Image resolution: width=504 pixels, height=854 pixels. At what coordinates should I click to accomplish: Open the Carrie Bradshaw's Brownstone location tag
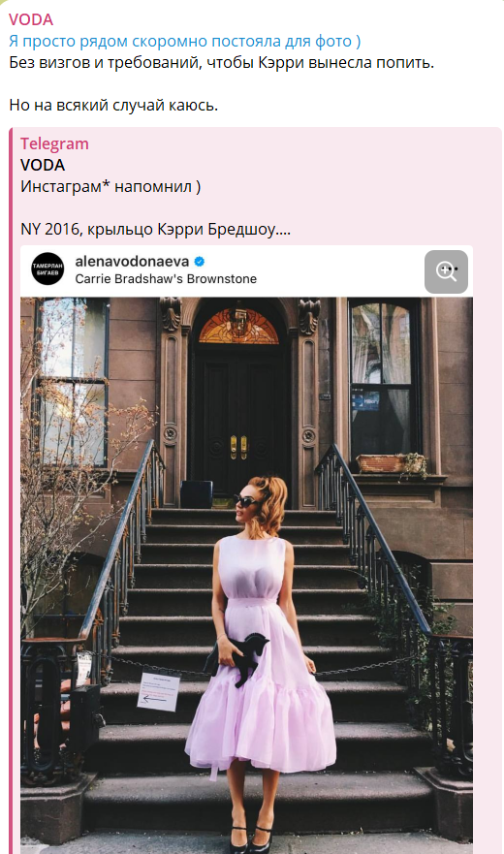coord(166,279)
